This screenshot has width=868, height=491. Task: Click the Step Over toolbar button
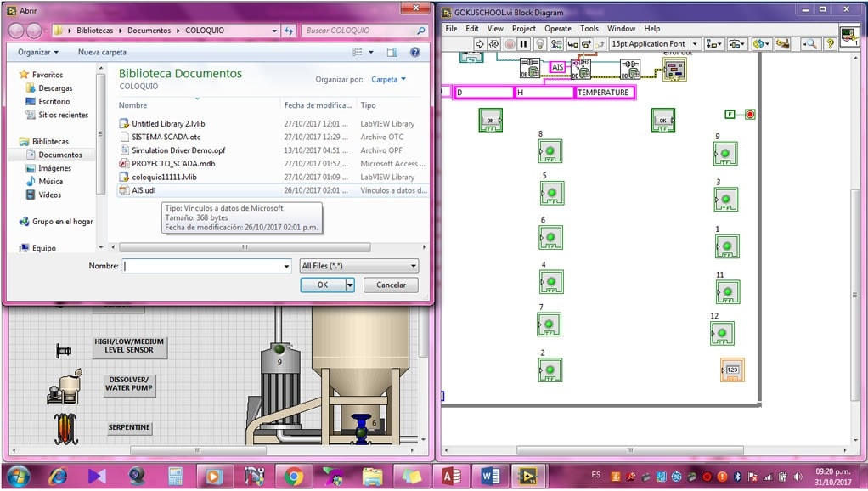pos(586,44)
